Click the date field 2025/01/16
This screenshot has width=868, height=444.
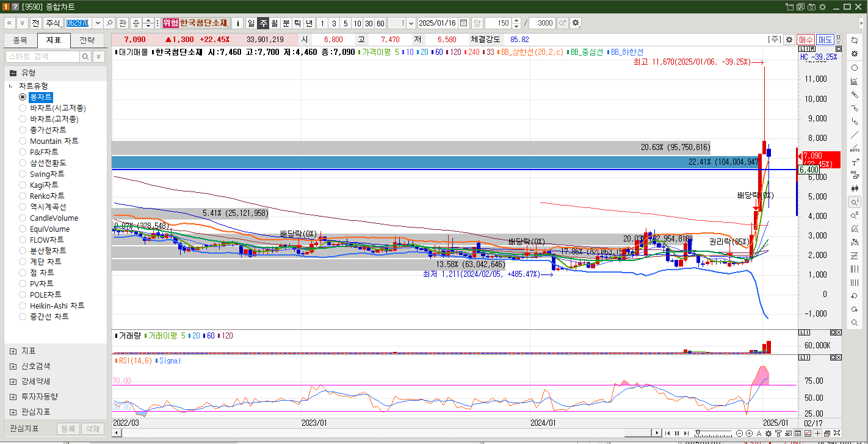click(x=438, y=23)
